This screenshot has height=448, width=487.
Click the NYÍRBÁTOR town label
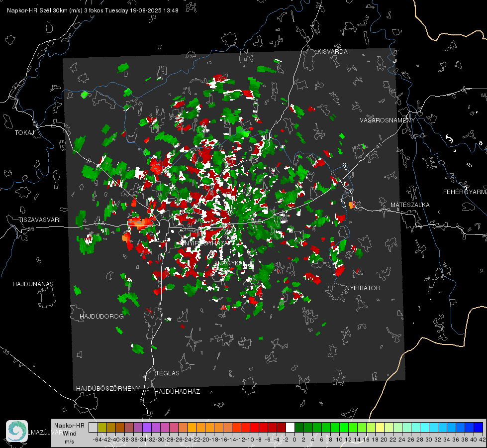pos(363,288)
